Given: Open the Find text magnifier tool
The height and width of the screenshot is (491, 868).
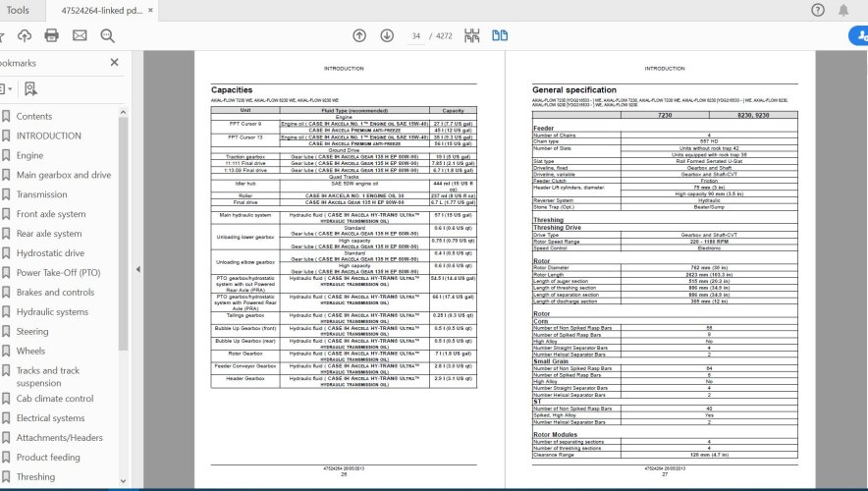Looking at the screenshot, I should pyautogui.click(x=107, y=36).
